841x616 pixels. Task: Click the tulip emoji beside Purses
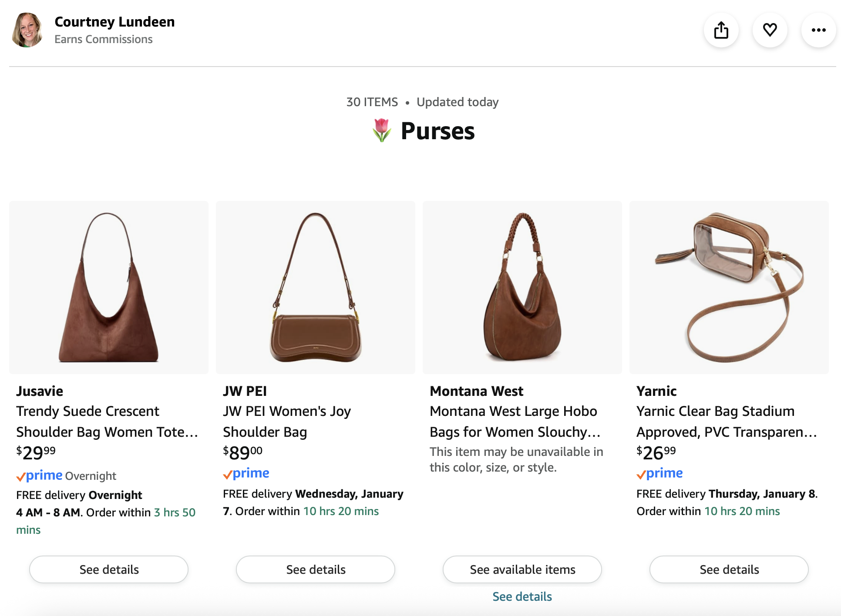point(382,131)
